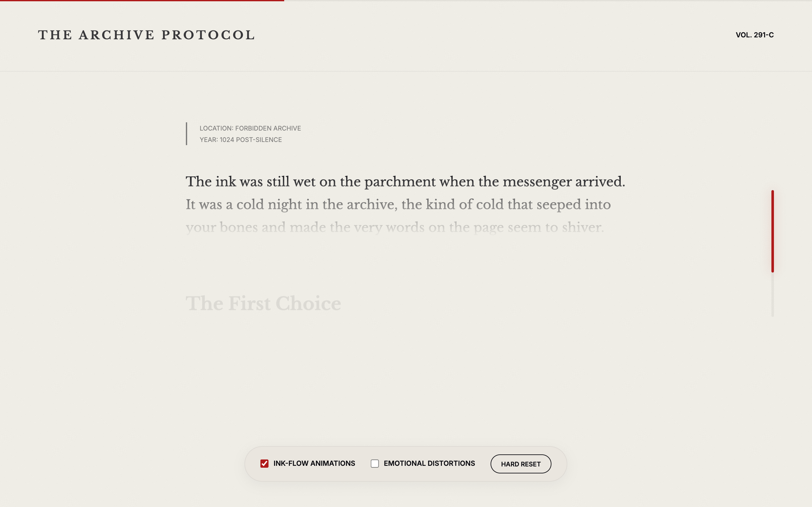Click the LOCATION: FORBIDDEN ARCHIVE metadata
Viewport: 812px width, 507px height.
pos(250,128)
